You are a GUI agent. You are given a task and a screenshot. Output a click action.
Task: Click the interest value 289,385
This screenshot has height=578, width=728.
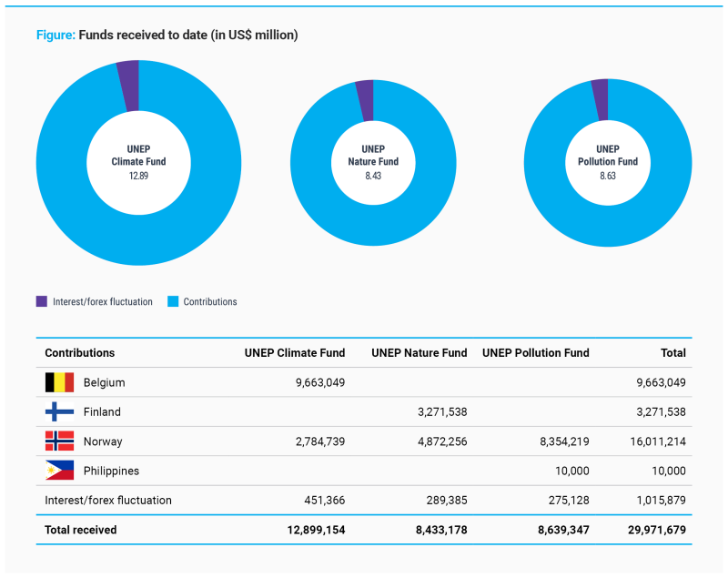(x=447, y=500)
